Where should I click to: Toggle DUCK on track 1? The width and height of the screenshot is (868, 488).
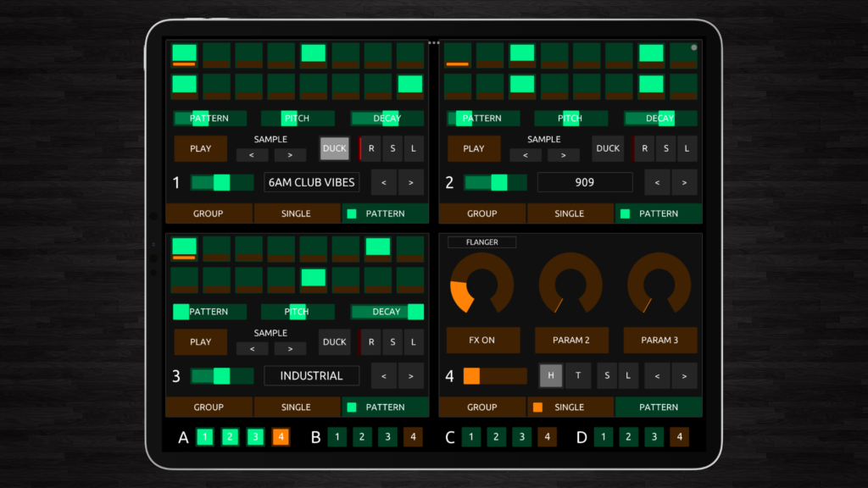point(334,148)
